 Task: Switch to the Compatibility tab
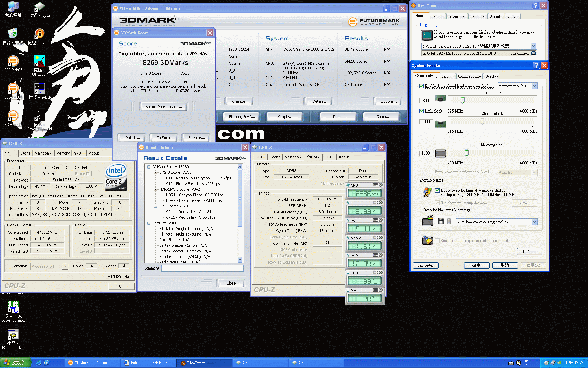pyautogui.click(x=469, y=76)
